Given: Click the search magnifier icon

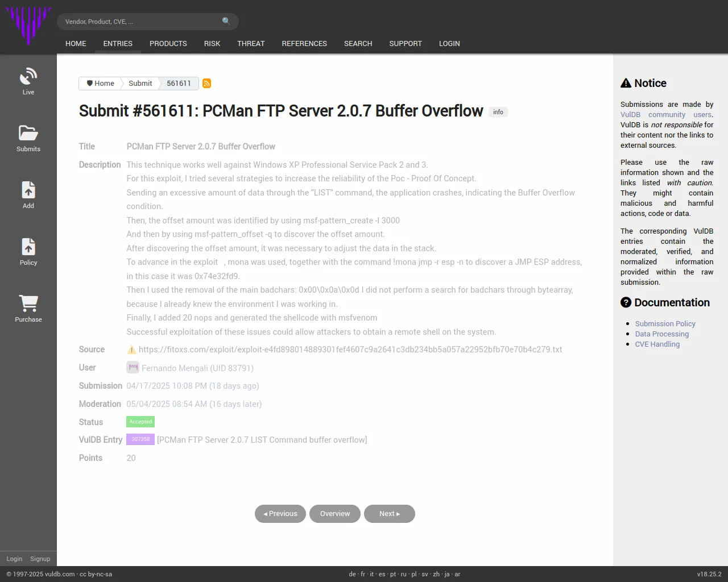Looking at the screenshot, I should coord(226,21).
